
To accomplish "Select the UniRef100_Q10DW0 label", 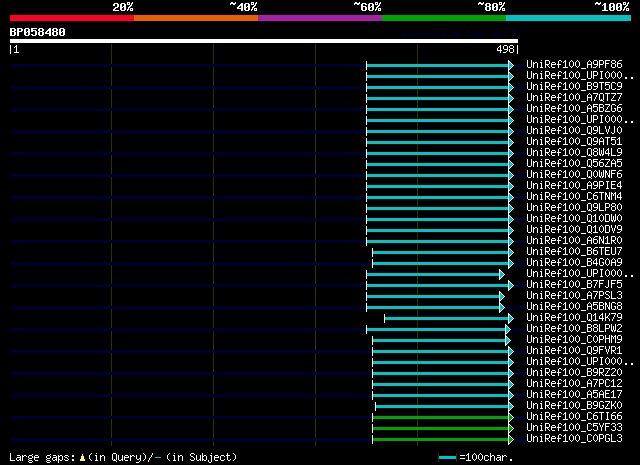I will (574, 219).
